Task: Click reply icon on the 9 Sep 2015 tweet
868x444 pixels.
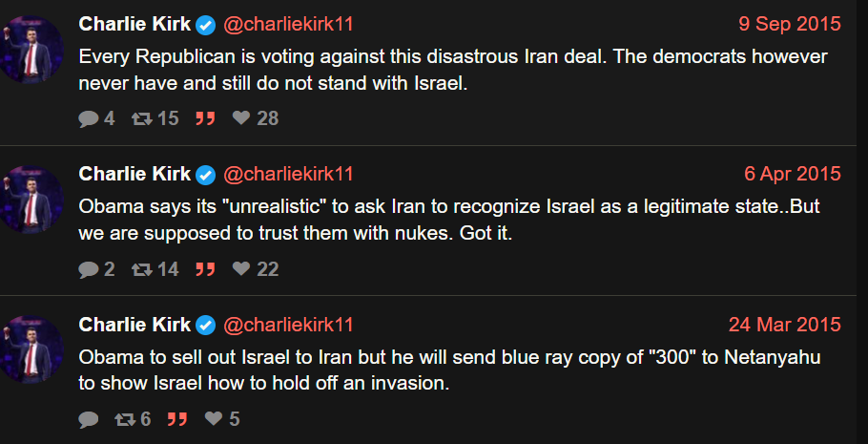Action: click(89, 118)
